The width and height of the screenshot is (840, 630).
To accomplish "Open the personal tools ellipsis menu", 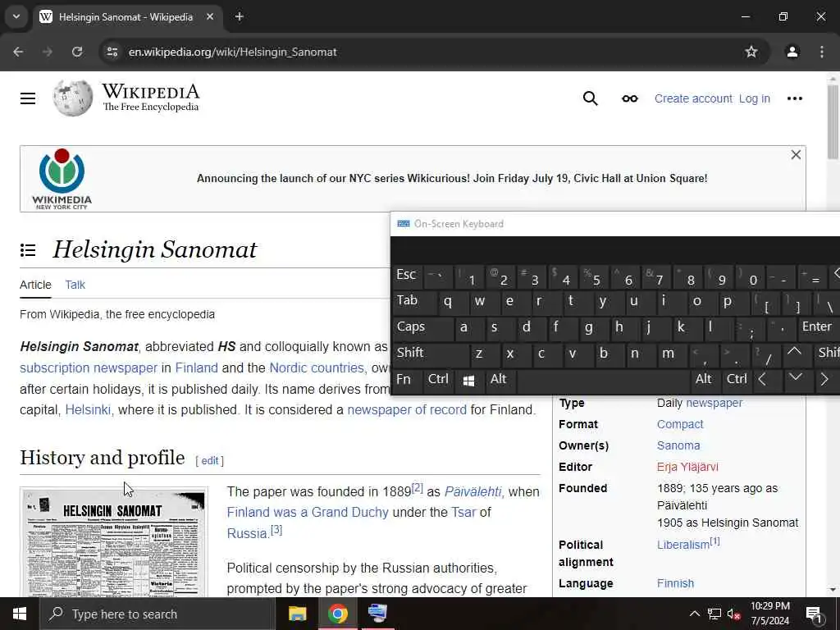I will pyautogui.click(x=794, y=98).
